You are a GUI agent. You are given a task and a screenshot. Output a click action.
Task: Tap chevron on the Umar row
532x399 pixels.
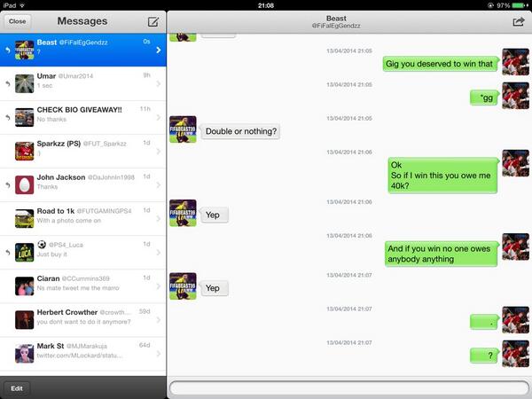coord(159,84)
